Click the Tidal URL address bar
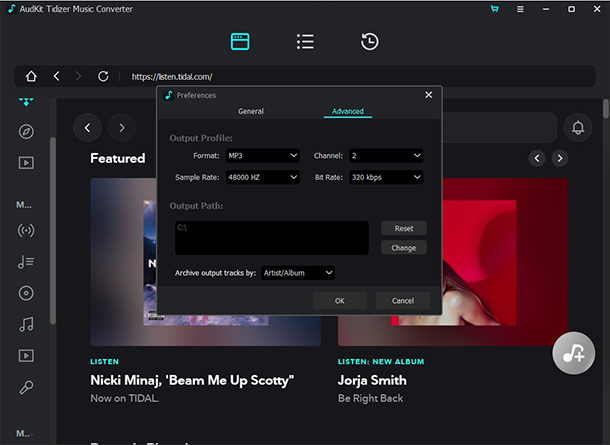 pos(360,77)
